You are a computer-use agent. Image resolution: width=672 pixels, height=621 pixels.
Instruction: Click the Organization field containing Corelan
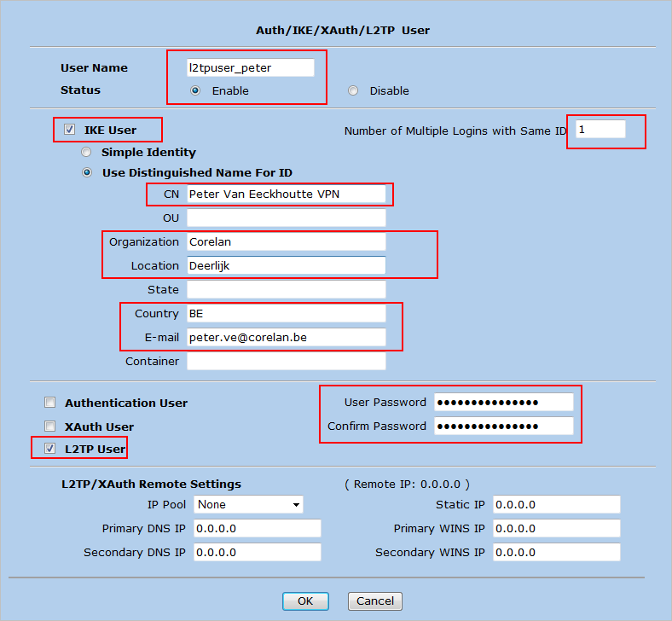286,242
